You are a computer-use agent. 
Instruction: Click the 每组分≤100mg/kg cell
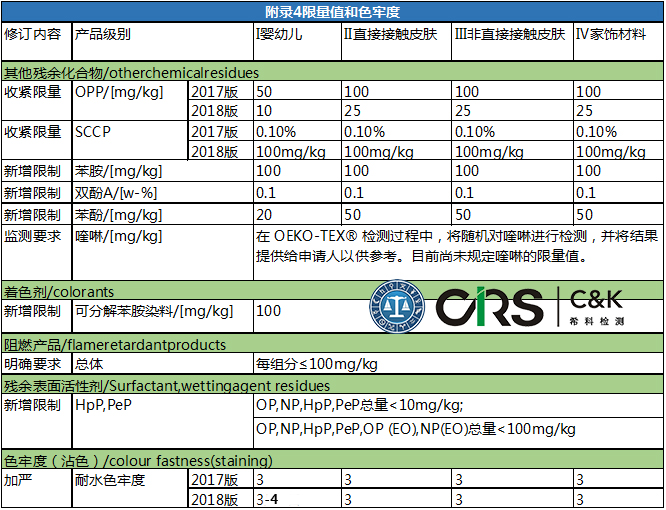(316, 364)
